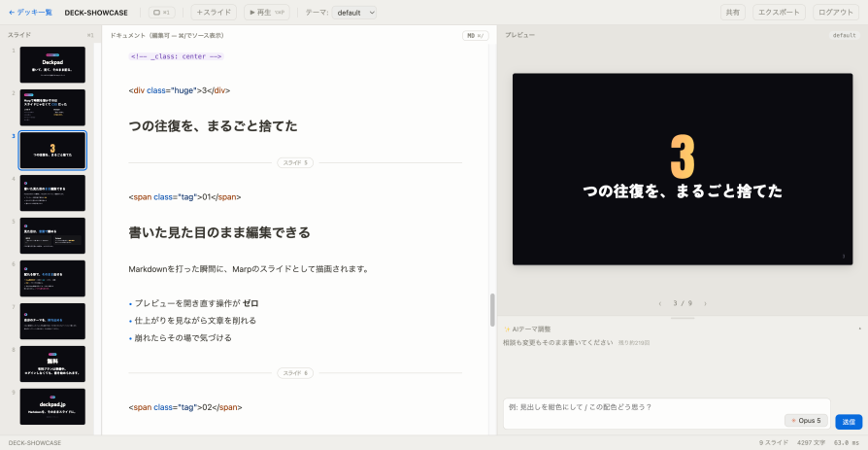Click the 3 / 9 page indicator
Image resolution: width=868 pixels, height=450 pixels.
(683, 303)
